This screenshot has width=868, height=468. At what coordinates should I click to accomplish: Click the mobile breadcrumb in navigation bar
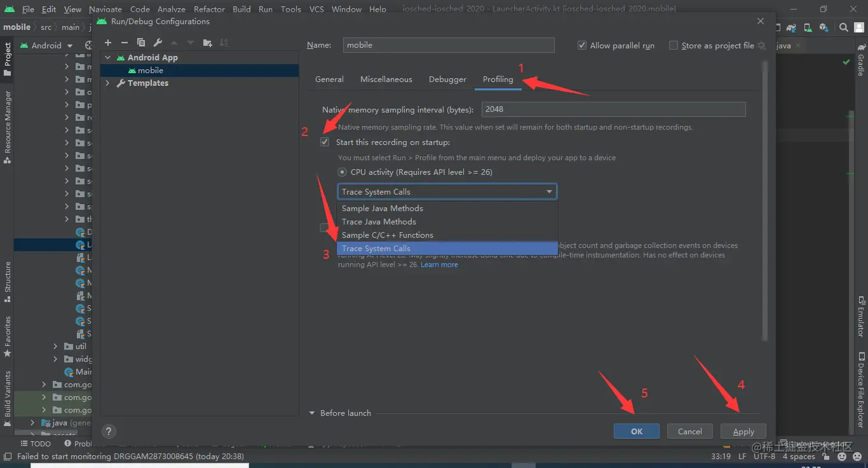pyautogui.click(x=17, y=27)
